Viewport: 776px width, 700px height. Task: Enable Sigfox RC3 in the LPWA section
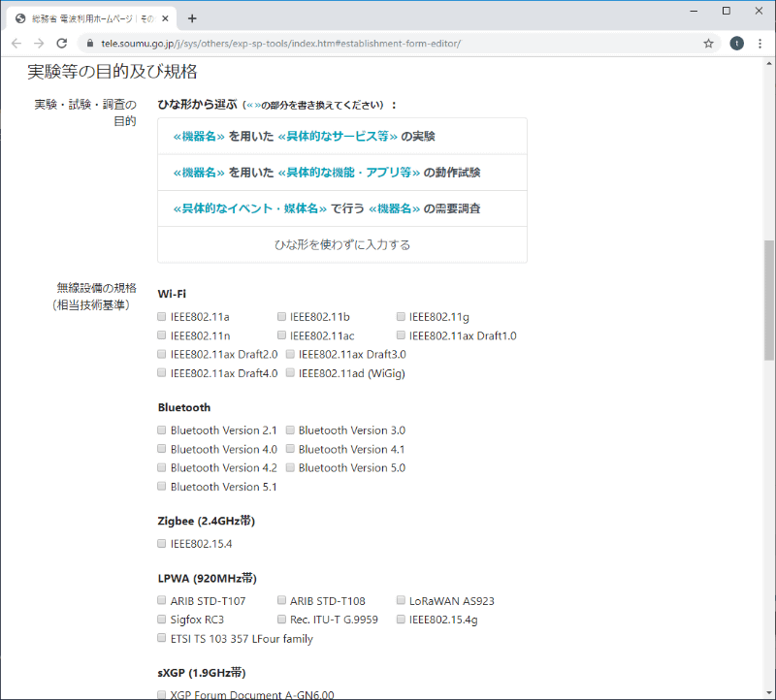coord(161,619)
